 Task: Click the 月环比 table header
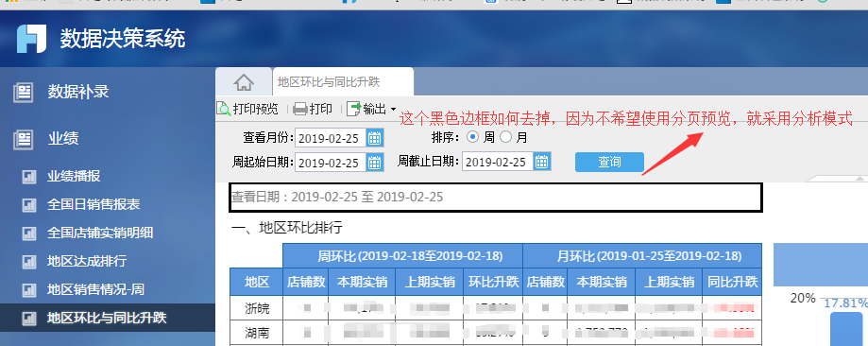pyautogui.click(x=642, y=255)
